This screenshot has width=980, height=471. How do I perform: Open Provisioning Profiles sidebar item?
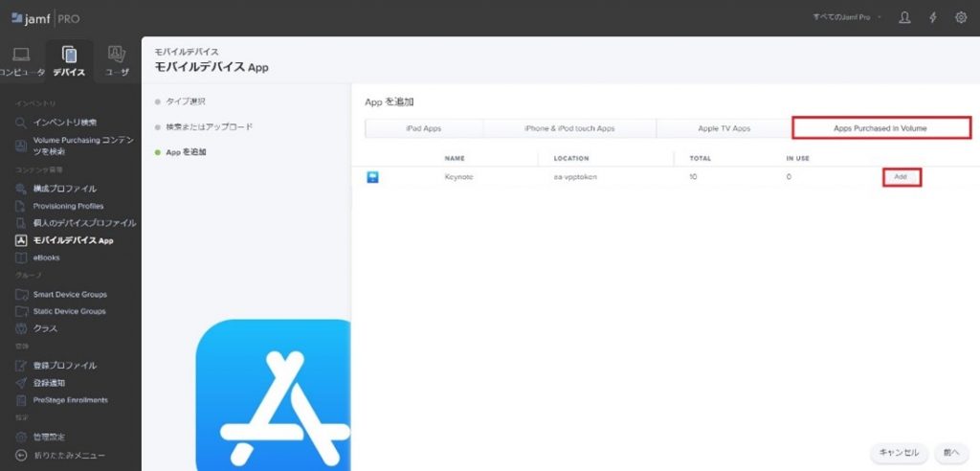[x=68, y=206]
